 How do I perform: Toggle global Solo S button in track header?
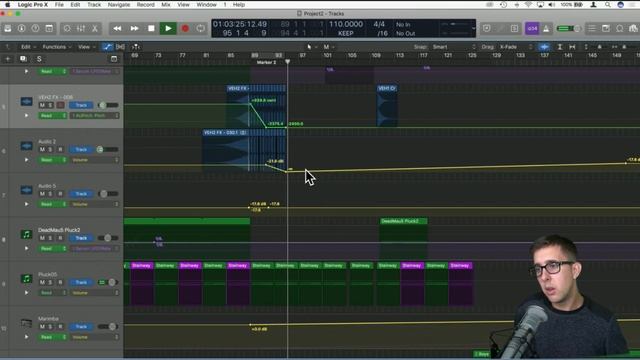[x=39, y=59]
